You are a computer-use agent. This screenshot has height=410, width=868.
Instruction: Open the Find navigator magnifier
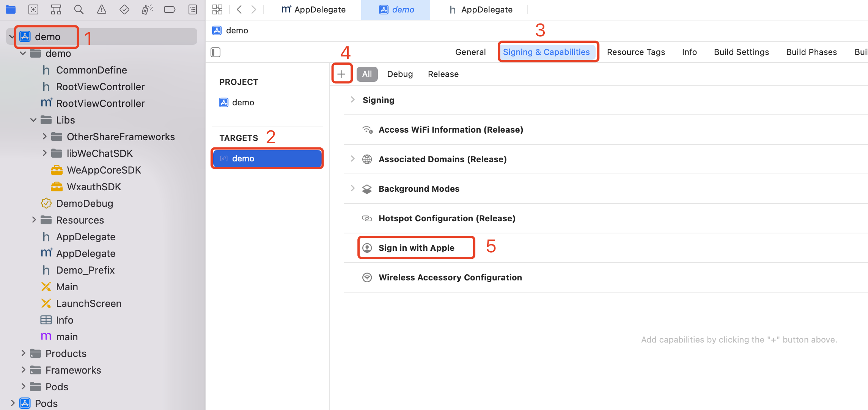point(79,9)
